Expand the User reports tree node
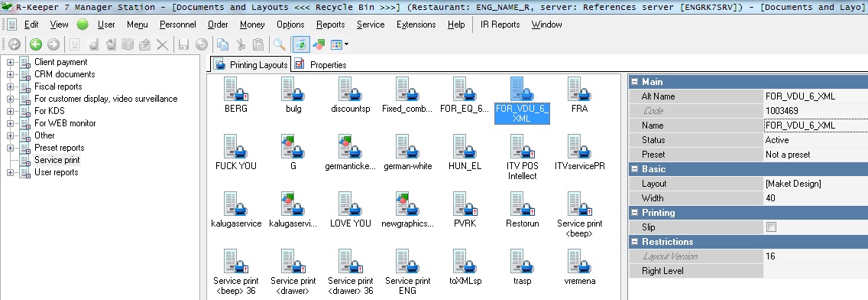This screenshot has width=868, height=300. click(10, 172)
